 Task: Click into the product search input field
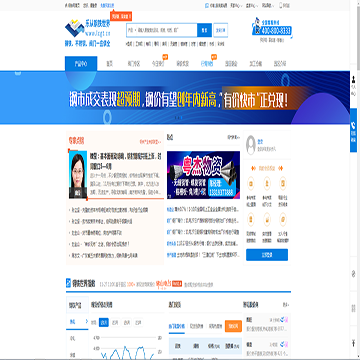166,30
